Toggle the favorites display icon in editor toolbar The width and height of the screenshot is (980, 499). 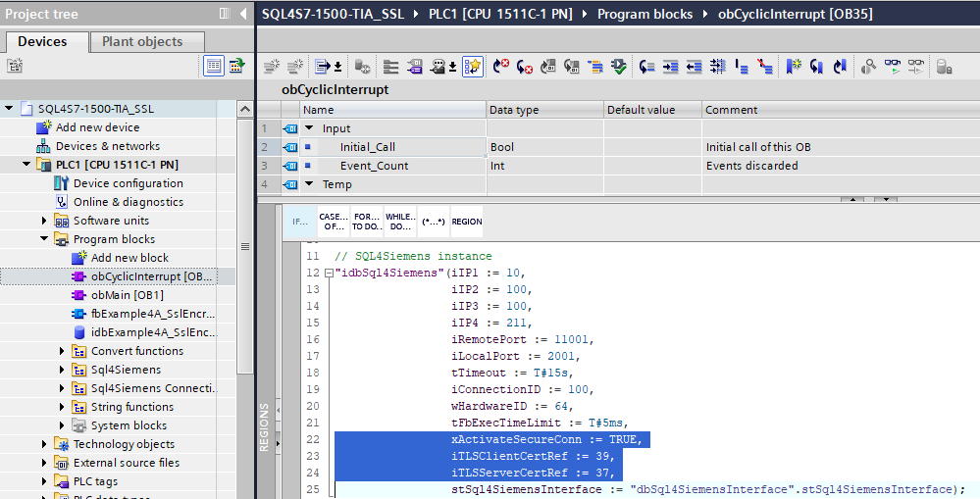point(473,66)
